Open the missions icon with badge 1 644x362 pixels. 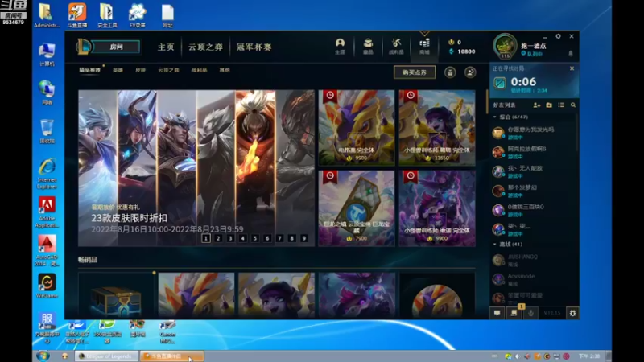[x=514, y=313]
